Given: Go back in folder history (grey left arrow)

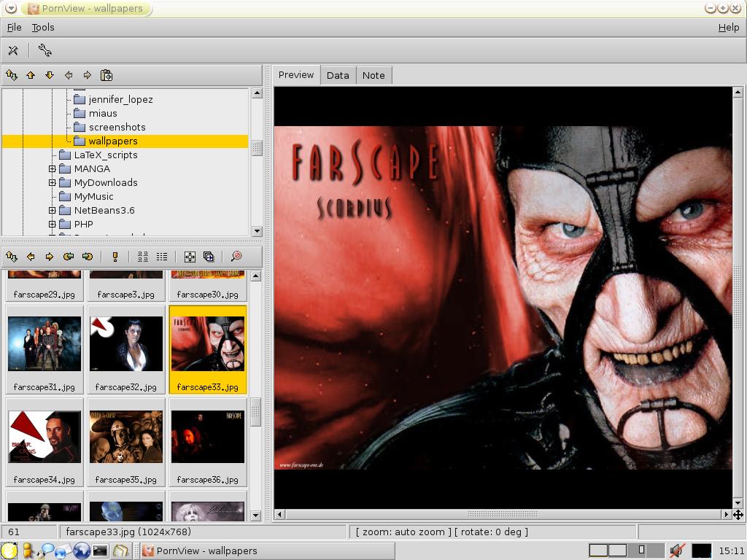Looking at the screenshot, I should (69, 75).
